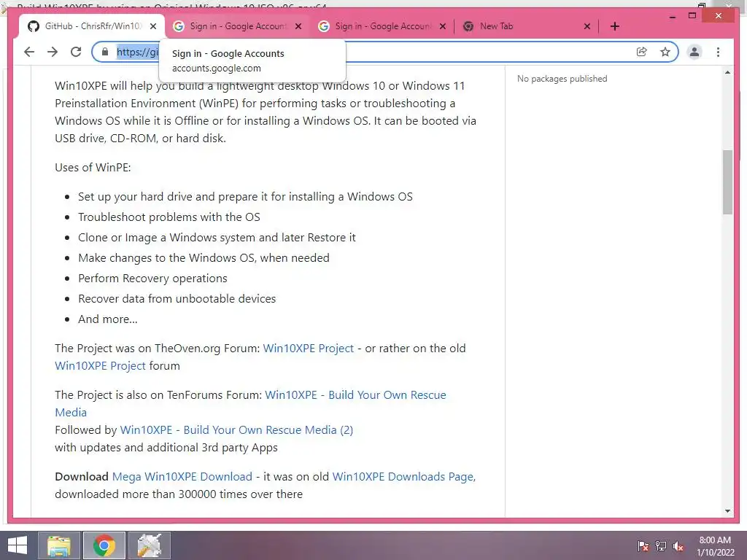Open the Windows Start button
Viewport: 747px width, 560px height.
(x=18, y=545)
